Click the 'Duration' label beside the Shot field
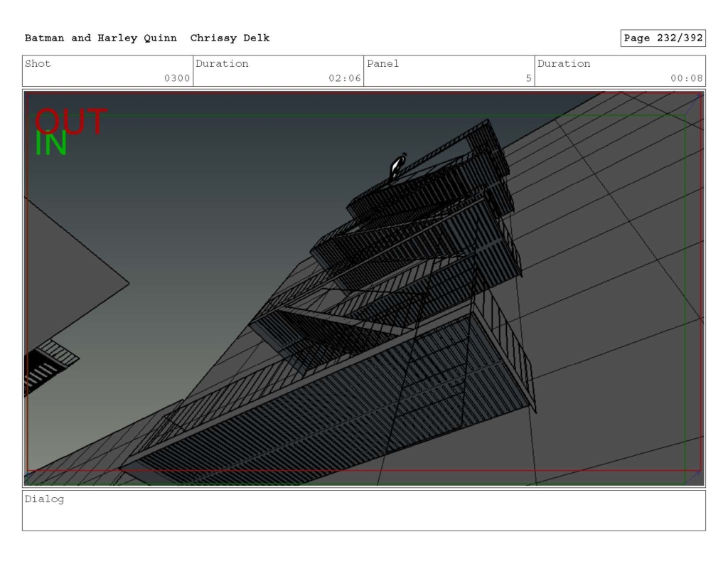The width and height of the screenshot is (728, 564). coord(222,63)
